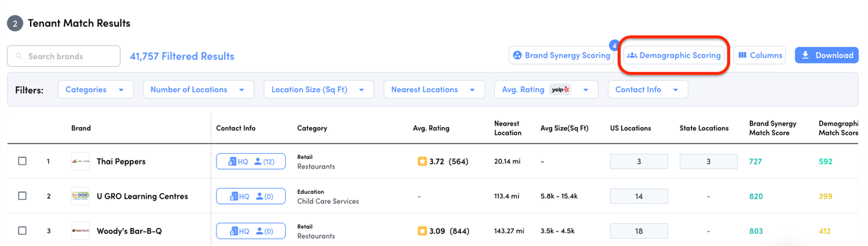868x246 pixels.
Task: Expand the Categories filter dropdown
Action: pos(95,90)
